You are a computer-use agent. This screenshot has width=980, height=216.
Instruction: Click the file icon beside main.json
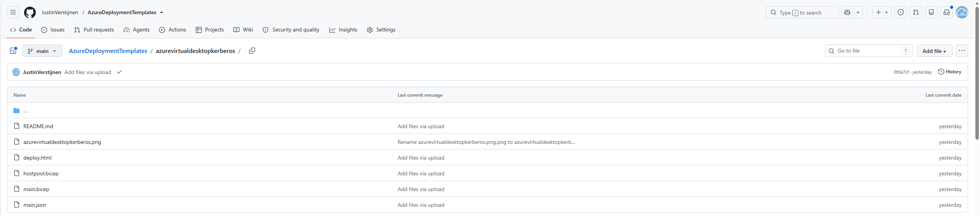click(16, 204)
